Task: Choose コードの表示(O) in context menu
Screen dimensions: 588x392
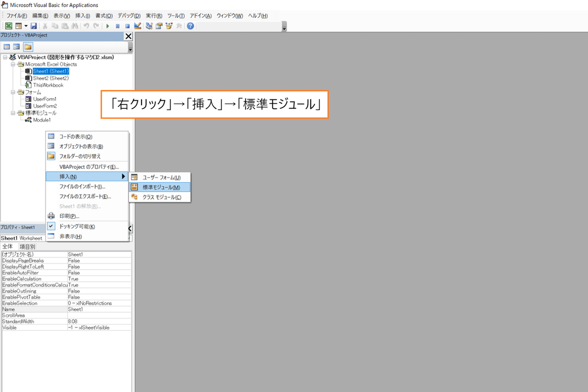Action: pyautogui.click(x=87, y=137)
